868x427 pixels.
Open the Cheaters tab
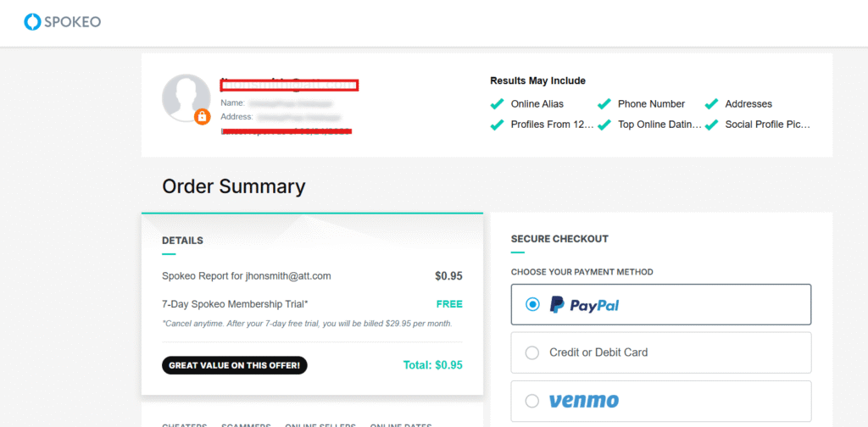pyautogui.click(x=182, y=424)
